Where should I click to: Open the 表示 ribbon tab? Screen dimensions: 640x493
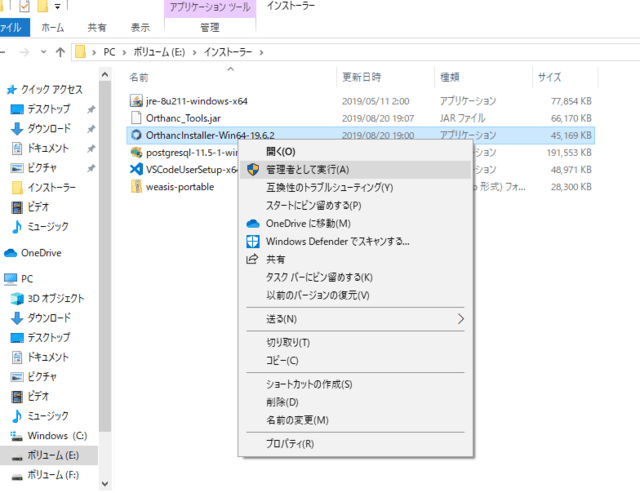(141, 28)
